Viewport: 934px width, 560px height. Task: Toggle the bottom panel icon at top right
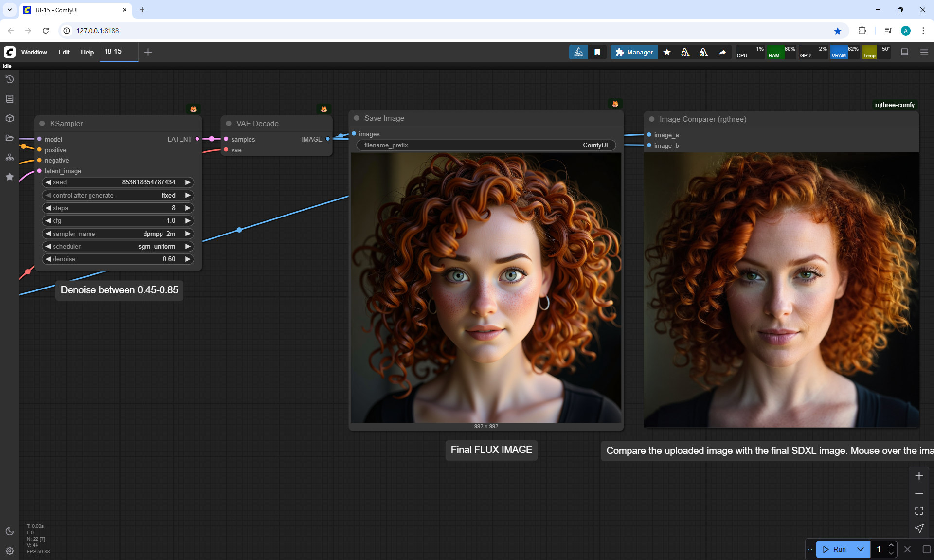pyautogui.click(x=905, y=52)
